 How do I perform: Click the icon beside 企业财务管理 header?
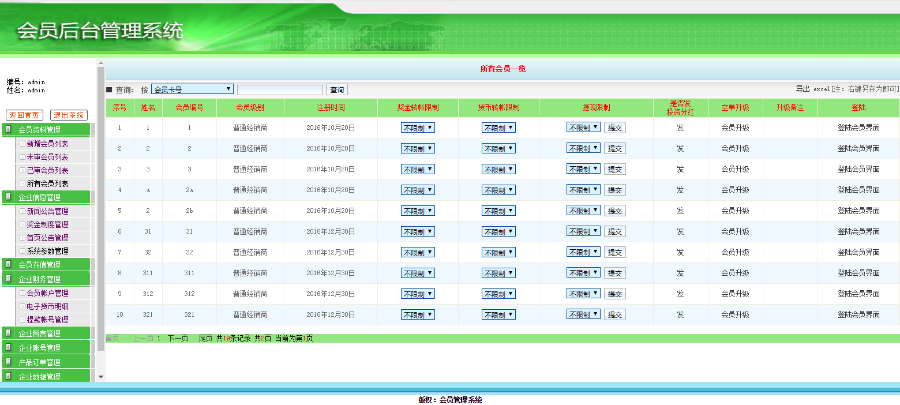click(9, 279)
